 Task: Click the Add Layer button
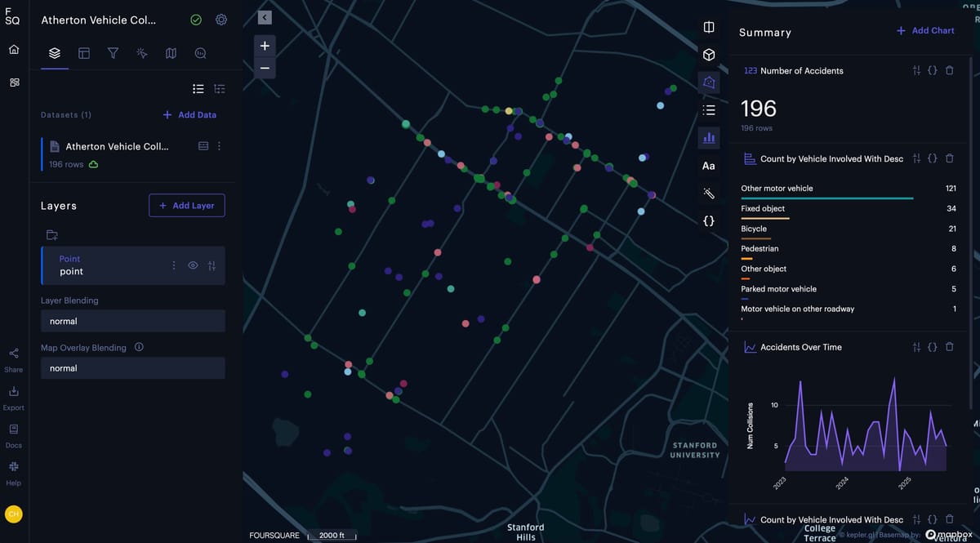[x=186, y=206]
